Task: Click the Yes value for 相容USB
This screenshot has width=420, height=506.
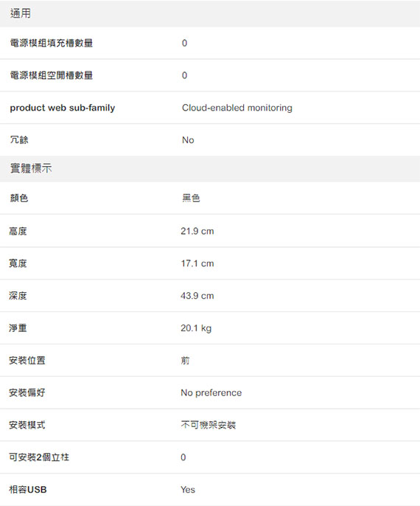Action: pos(188,490)
